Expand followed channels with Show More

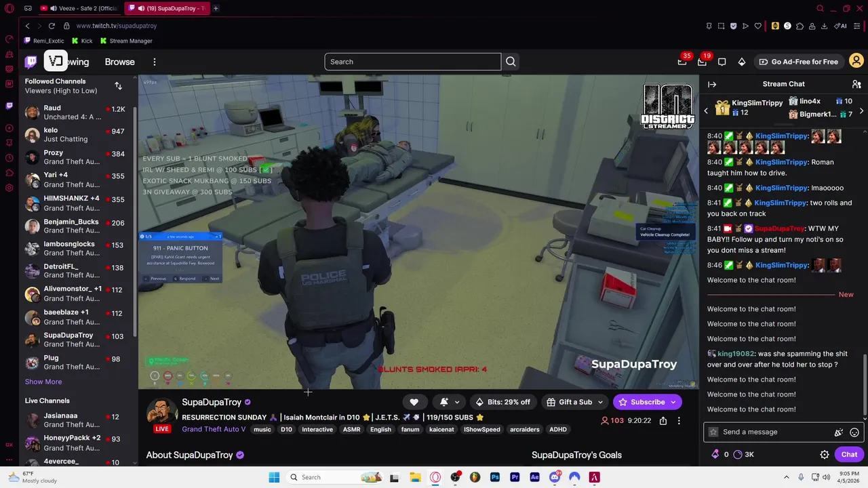[43, 382]
